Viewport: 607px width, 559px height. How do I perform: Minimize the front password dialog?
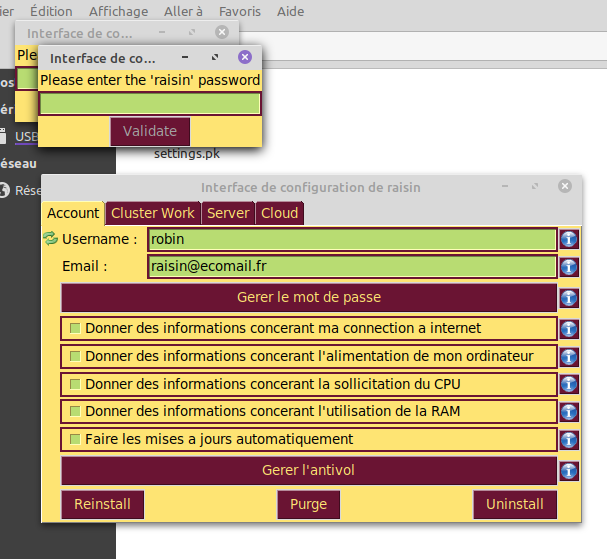(x=185, y=57)
